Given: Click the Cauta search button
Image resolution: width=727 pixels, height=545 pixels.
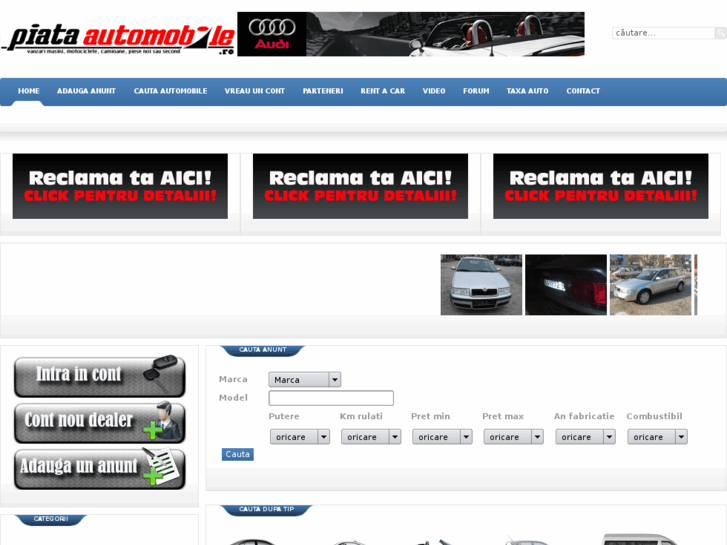Looking at the screenshot, I should (x=237, y=455).
